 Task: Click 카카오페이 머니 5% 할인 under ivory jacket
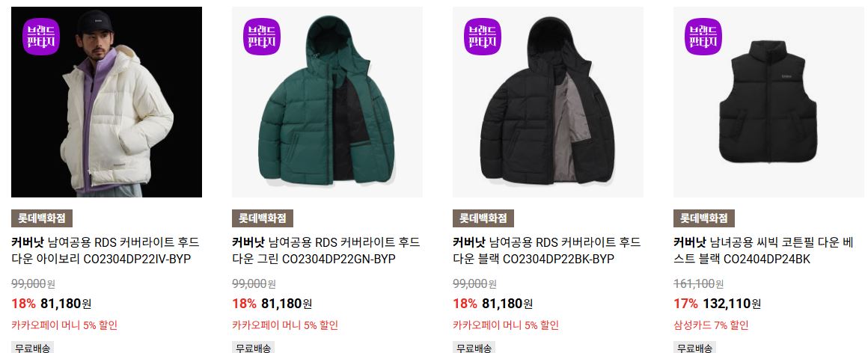click(x=64, y=325)
